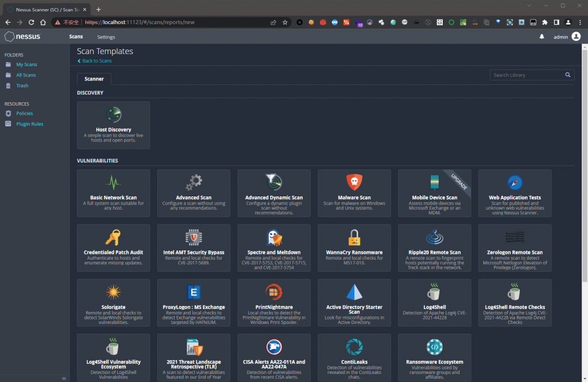This screenshot has width=588, height=382.
Task: Open the Malware Scan template
Action: click(x=354, y=192)
